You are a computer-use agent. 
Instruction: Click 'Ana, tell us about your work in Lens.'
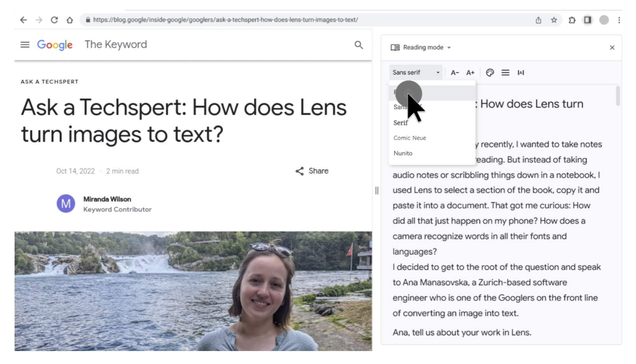click(x=462, y=333)
